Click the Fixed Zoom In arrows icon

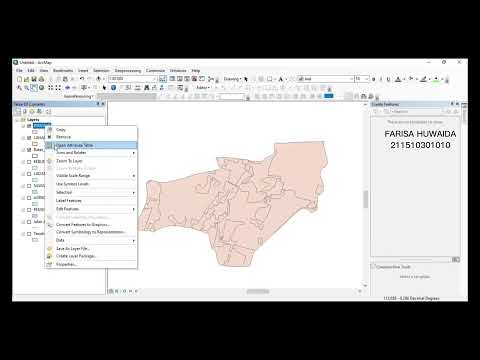coord(51,88)
